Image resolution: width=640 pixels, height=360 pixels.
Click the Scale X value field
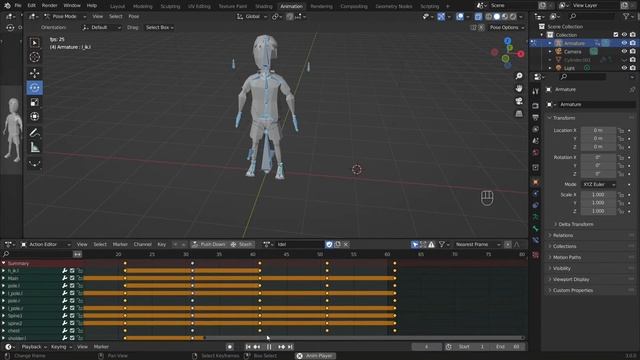[598, 195]
